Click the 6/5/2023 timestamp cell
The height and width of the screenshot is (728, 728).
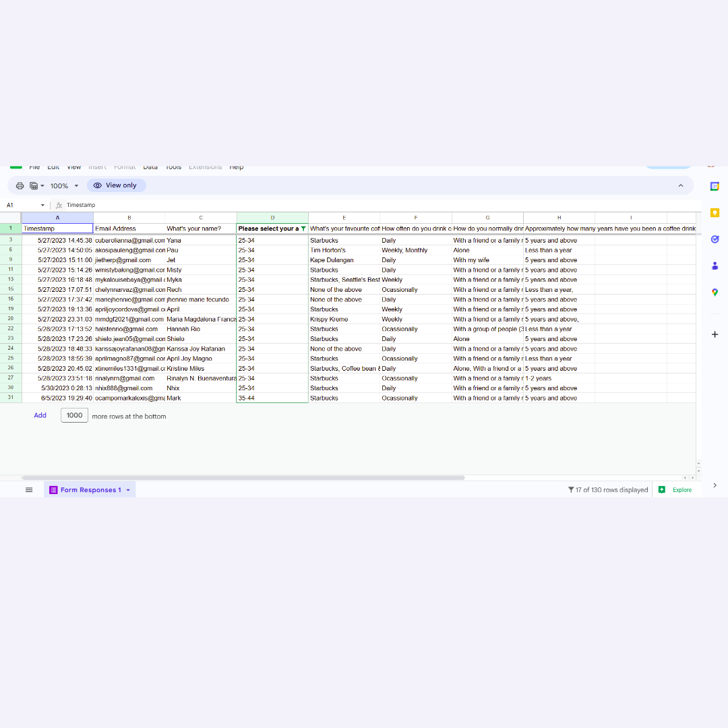click(x=57, y=398)
